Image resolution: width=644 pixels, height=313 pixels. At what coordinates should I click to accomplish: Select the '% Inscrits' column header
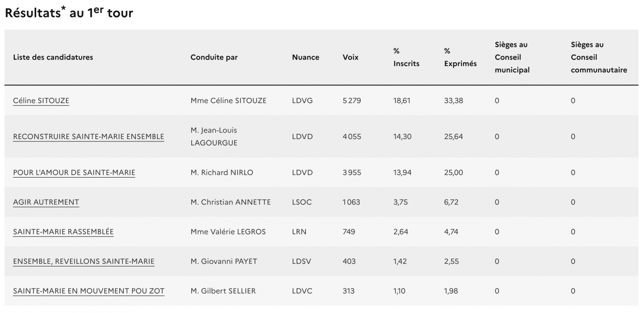[406, 57]
